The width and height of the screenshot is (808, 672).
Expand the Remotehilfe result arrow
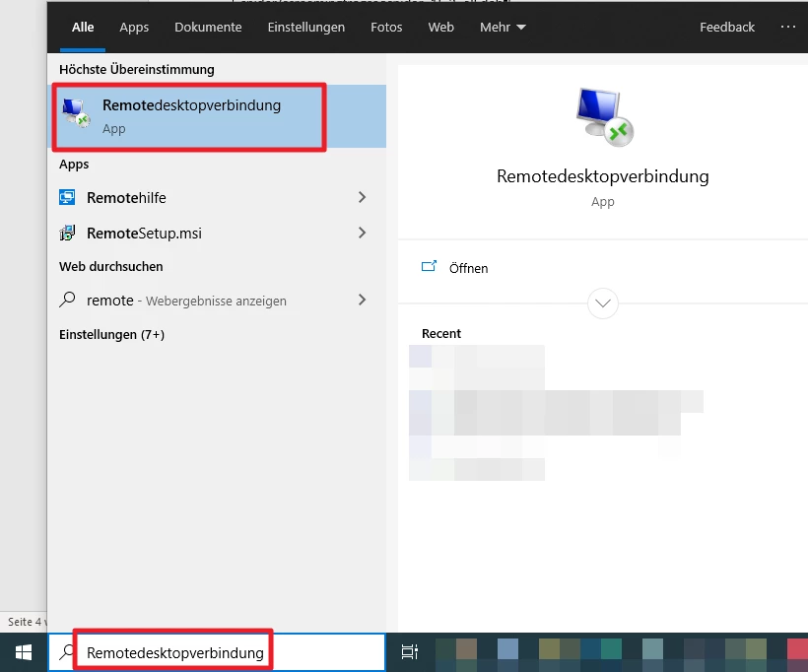[x=362, y=198]
